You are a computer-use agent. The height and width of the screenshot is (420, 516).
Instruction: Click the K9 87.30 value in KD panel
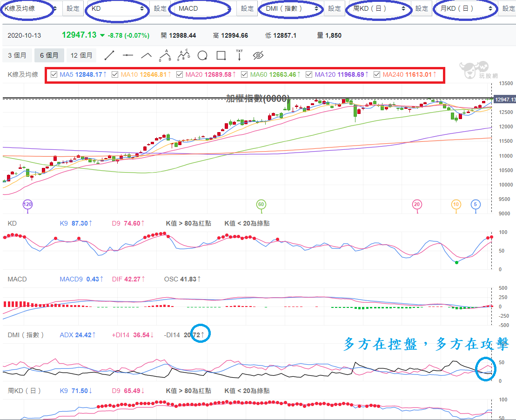coord(76,223)
